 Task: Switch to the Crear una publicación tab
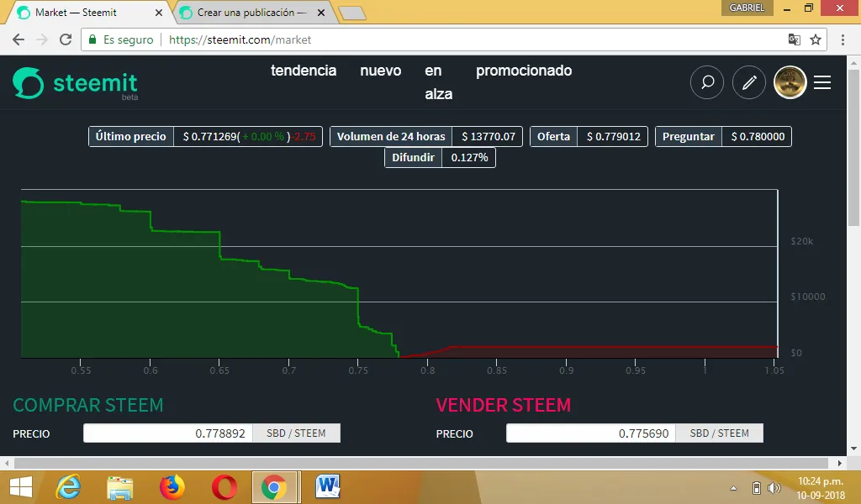[251, 13]
